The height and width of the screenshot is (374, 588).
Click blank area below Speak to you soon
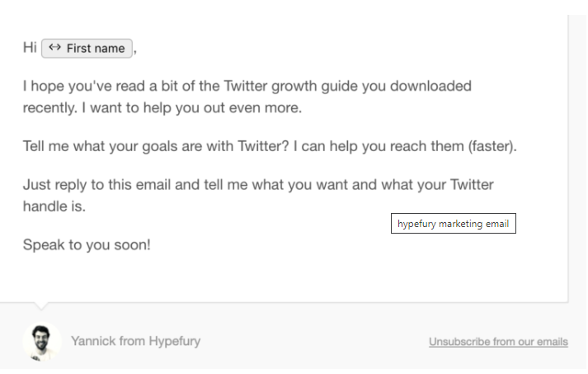262,280
